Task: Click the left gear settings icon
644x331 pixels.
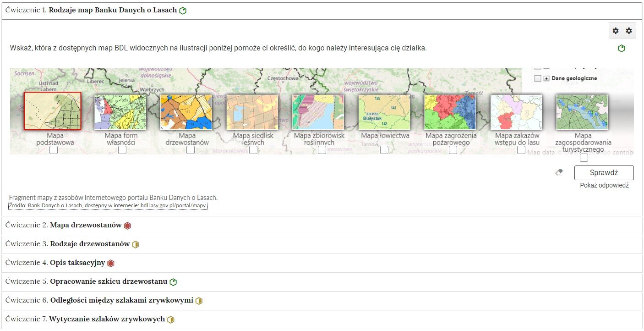Action: click(615, 31)
